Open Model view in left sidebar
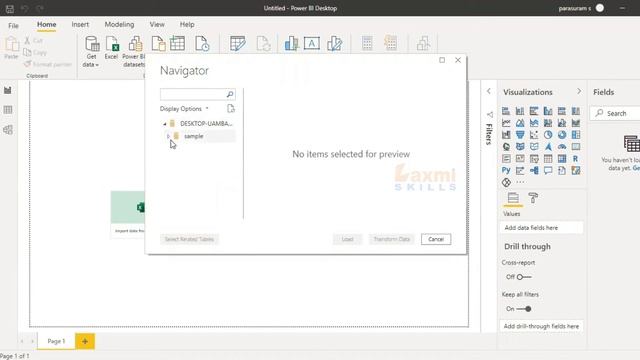 pos(8,130)
